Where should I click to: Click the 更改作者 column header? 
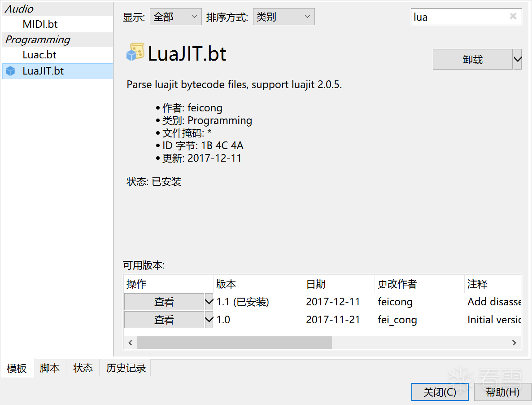coord(420,284)
